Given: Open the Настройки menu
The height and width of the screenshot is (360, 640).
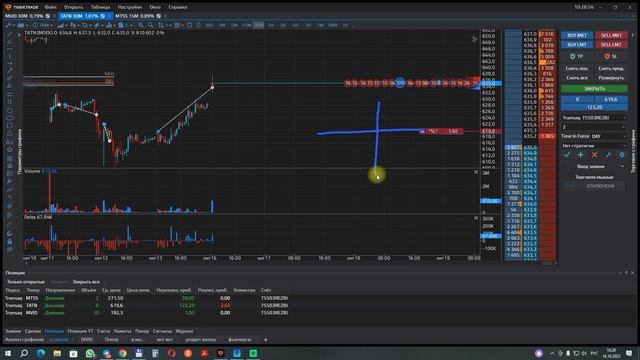Looking at the screenshot, I should click(129, 7).
